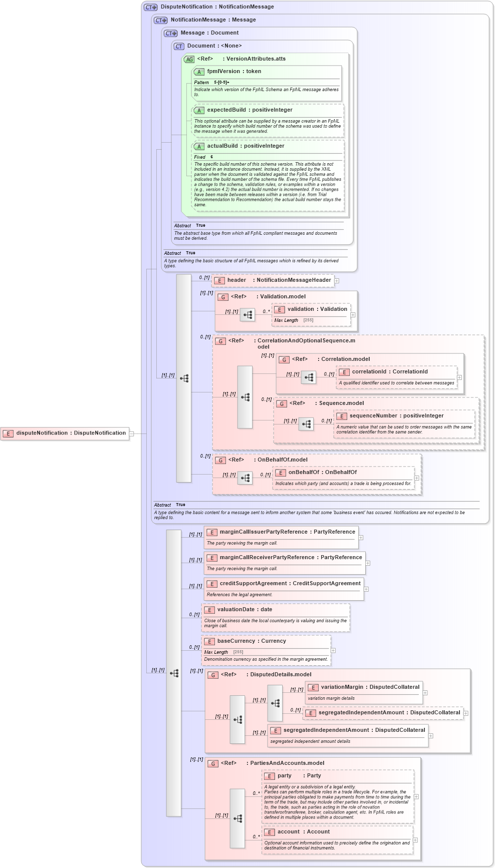Expand marginCallReceiverPartyReference : PartyReference

(368, 563)
